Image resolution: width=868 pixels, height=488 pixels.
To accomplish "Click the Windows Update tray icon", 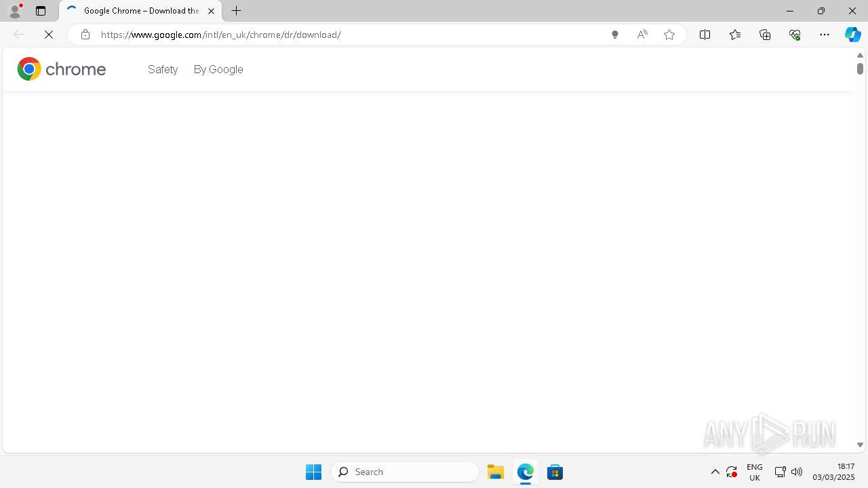I will [x=732, y=472].
